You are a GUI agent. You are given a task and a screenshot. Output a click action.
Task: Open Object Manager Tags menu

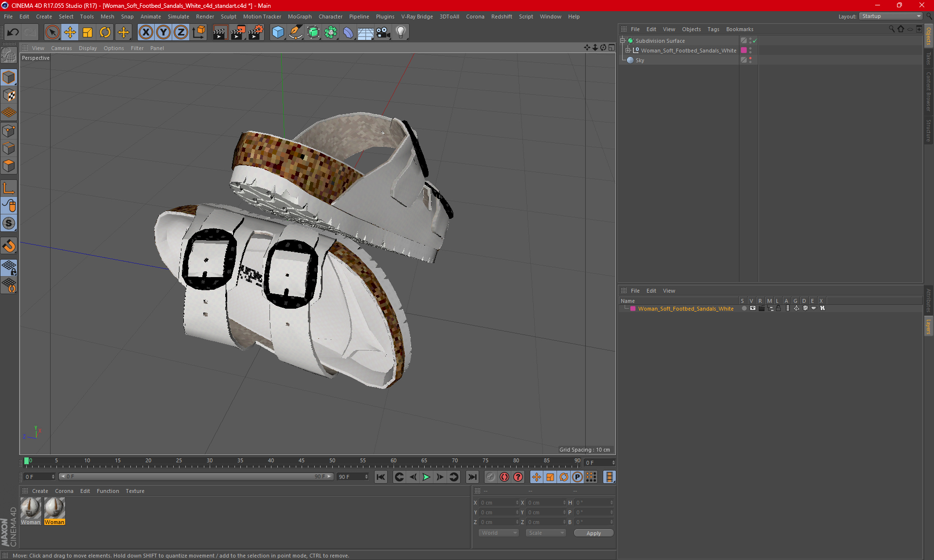point(713,29)
